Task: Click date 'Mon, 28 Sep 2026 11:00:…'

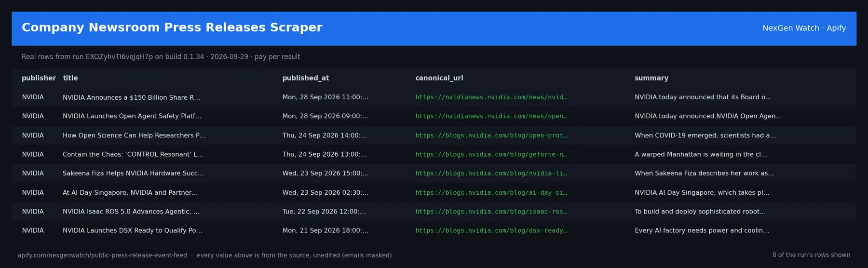Action: [325, 97]
